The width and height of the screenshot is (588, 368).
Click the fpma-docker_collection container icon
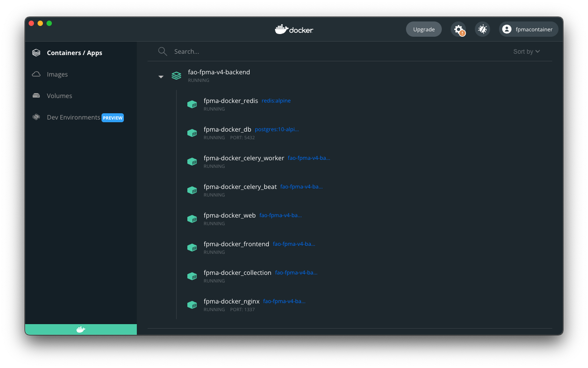(x=192, y=276)
